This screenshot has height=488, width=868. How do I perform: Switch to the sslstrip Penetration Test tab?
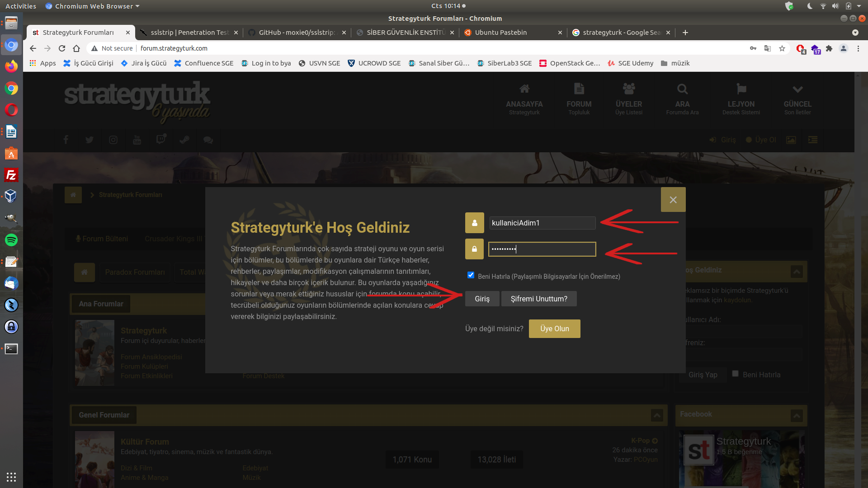click(189, 33)
